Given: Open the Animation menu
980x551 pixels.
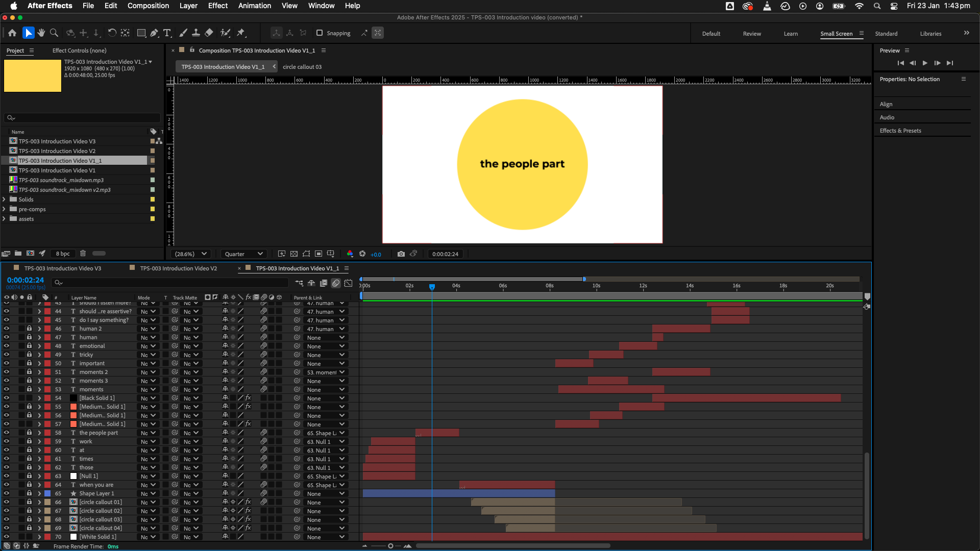Looking at the screenshot, I should (254, 6).
